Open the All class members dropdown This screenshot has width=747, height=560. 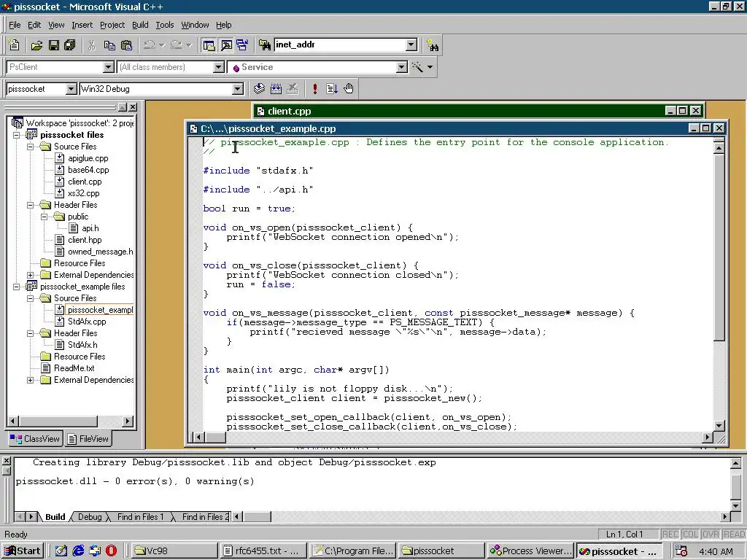[x=219, y=67]
